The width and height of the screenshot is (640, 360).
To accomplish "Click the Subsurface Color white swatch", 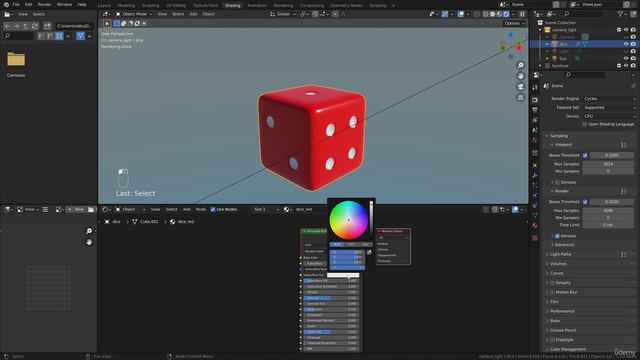I will tap(343, 275).
